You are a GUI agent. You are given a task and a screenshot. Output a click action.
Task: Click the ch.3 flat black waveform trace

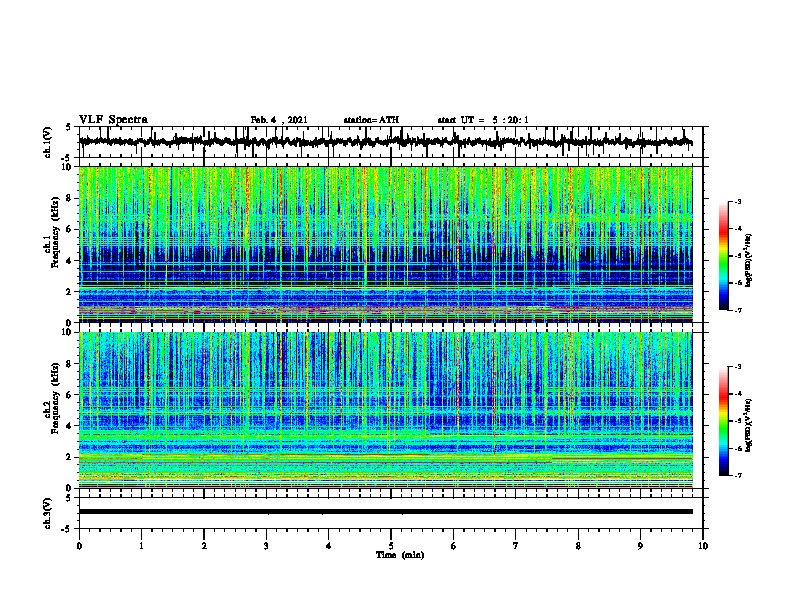pyautogui.click(x=386, y=512)
